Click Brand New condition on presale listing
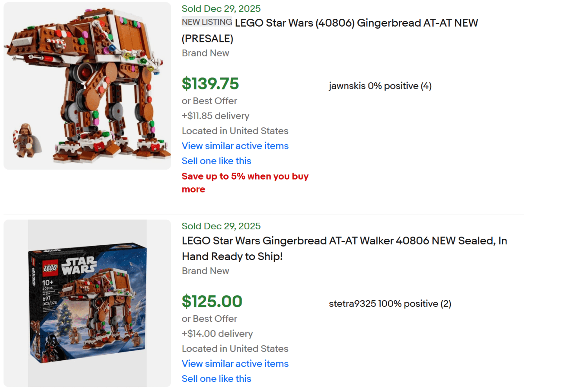 click(x=205, y=53)
